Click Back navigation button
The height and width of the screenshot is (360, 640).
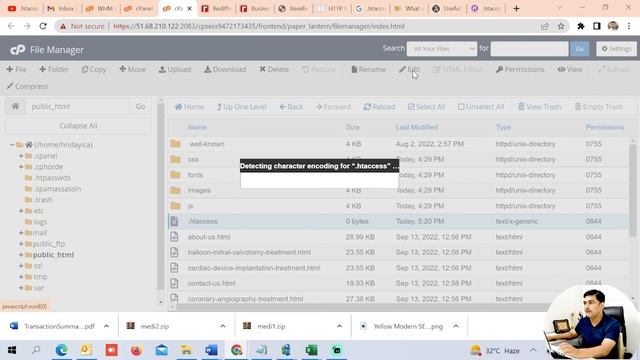point(291,107)
